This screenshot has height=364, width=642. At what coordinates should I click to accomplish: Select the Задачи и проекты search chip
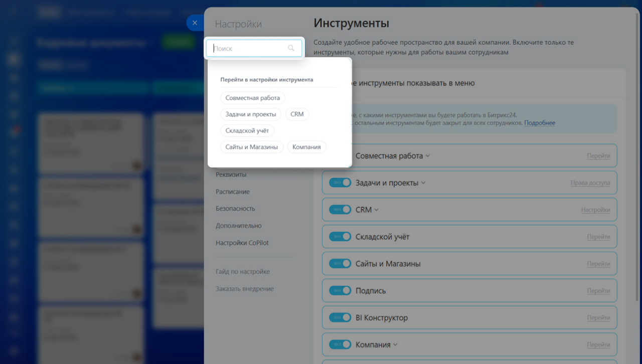[x=251, y=114]
